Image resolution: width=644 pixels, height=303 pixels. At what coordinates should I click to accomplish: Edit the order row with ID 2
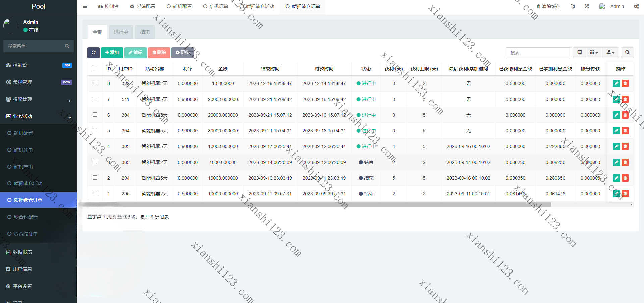click(616, 178)
